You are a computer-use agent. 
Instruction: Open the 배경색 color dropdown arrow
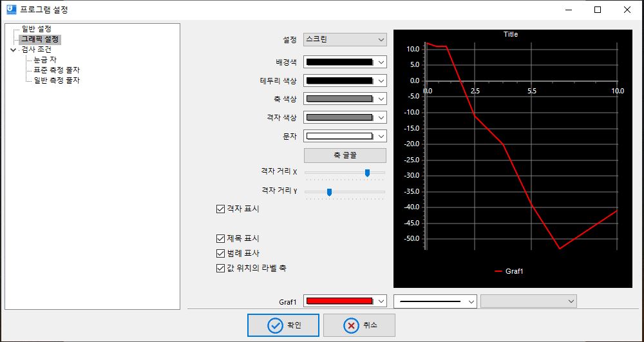[381, 62]
